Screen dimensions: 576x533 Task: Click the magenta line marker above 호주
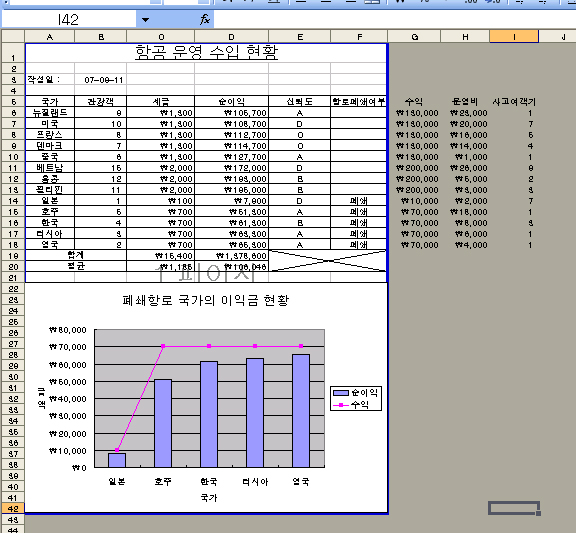[163, 346]
